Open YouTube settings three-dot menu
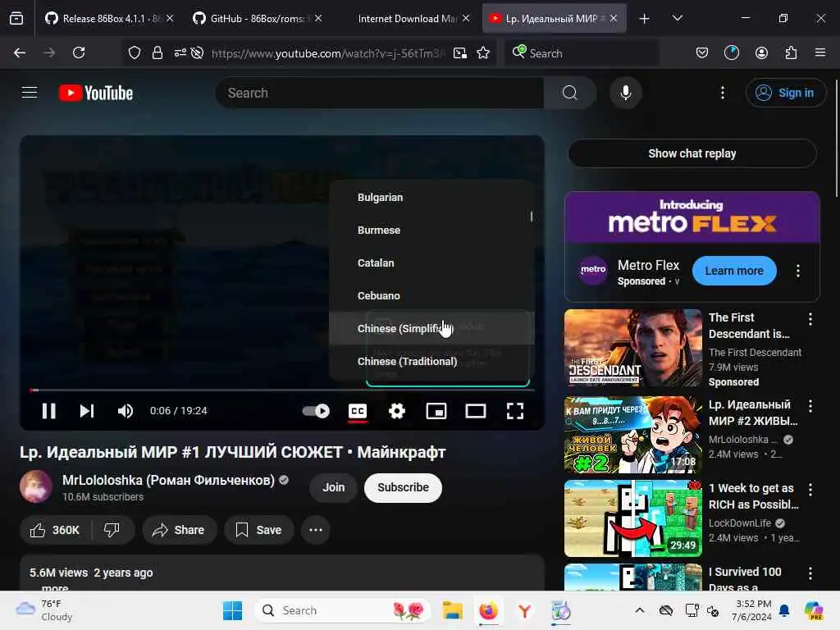The image size is (840, 630). (723, 93)
